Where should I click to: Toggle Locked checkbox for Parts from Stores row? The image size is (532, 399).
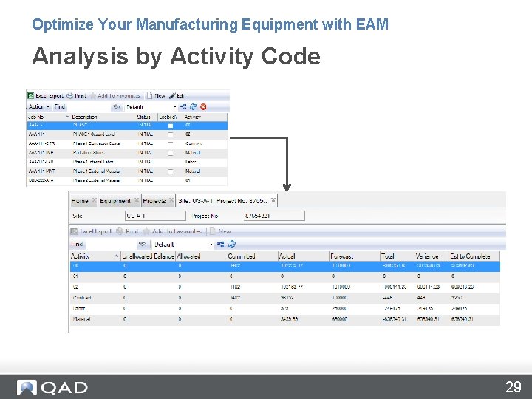point(171,153)
